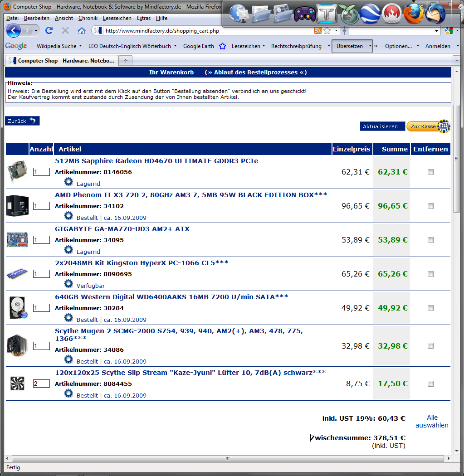The width and height of the screenshot is (464, 476).
Task: Open Thunderbird mail from the dock
Action: point(435,14)
